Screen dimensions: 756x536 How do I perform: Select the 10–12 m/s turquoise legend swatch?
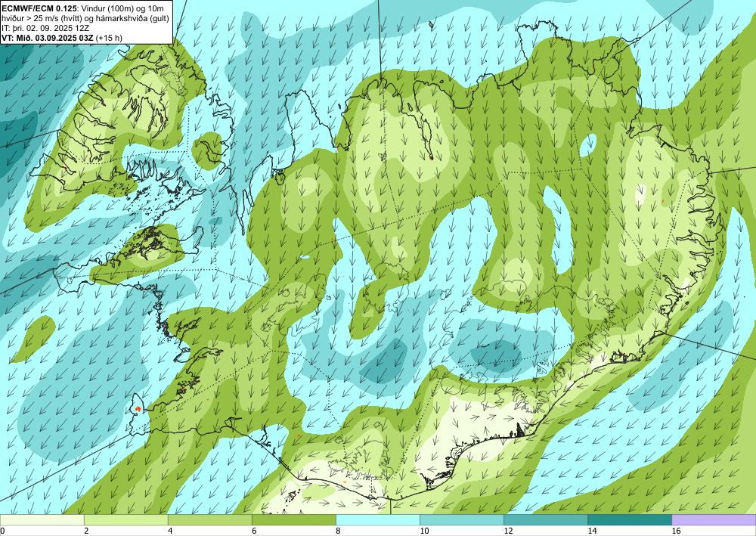[x=462, y=519]
